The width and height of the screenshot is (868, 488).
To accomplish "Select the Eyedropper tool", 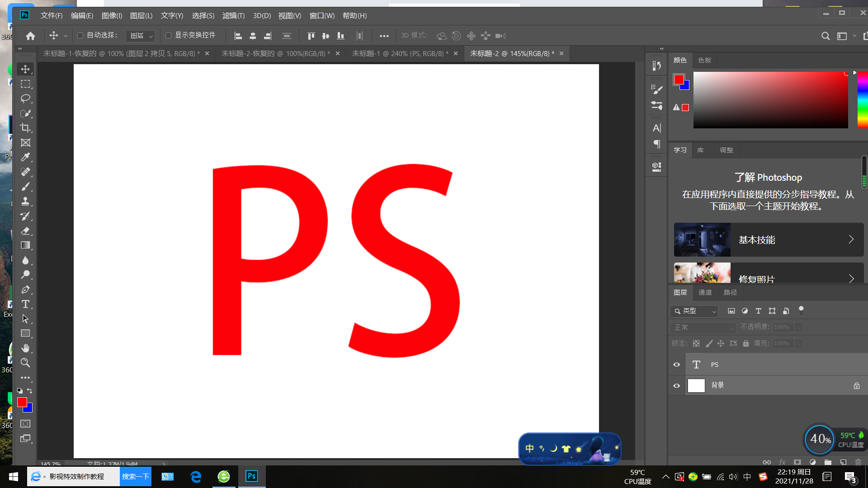I will point(25,157).
